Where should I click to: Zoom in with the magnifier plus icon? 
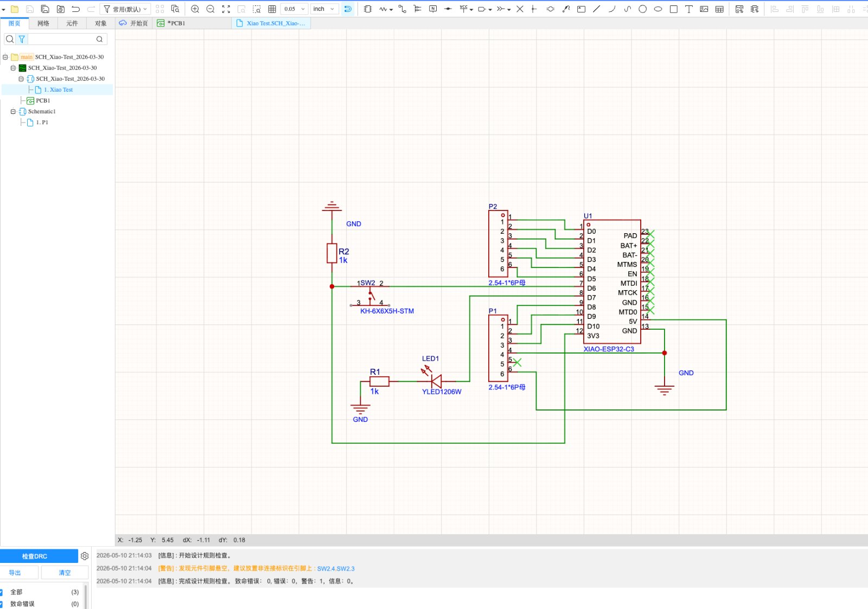pos(195,9)
